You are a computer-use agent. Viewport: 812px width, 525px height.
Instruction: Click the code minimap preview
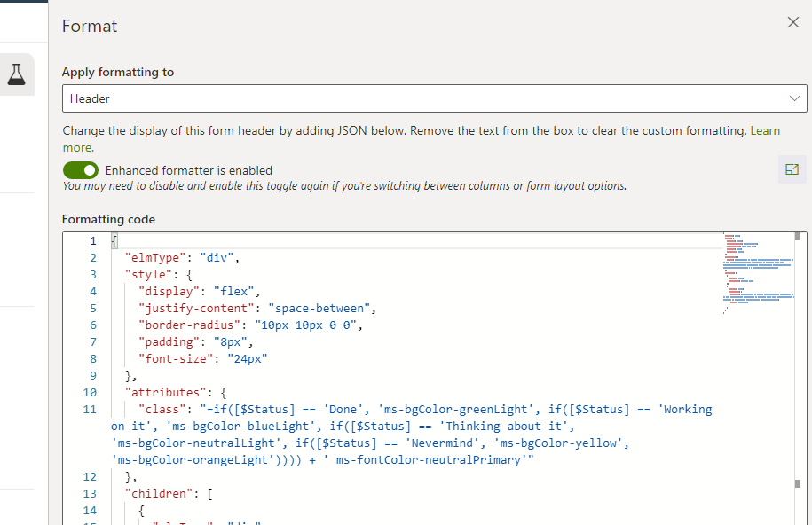758,274
